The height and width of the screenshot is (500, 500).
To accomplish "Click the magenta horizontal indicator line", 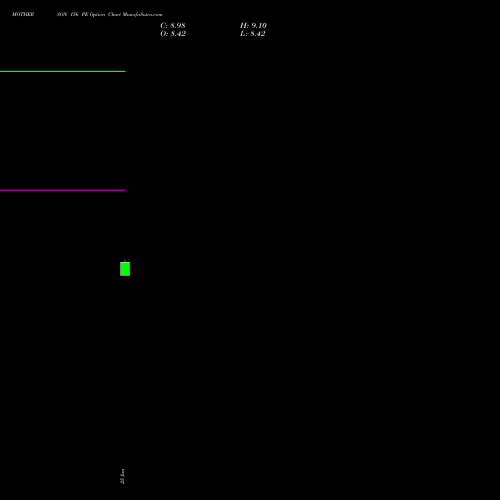I will 62,190.
